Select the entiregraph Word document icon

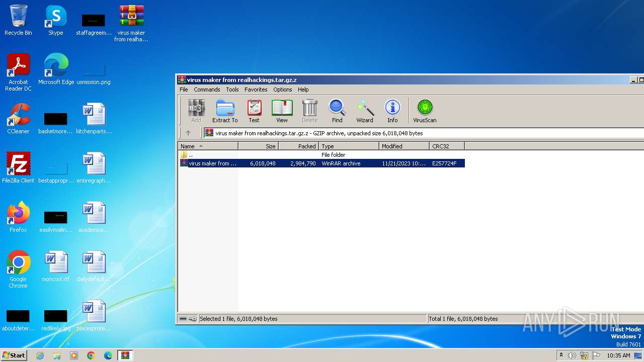point(94,168)
